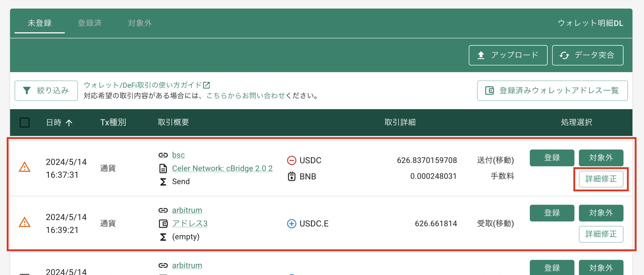
Task: Click warning icon for 16:39:21 row
Action: tap(25, 222)
